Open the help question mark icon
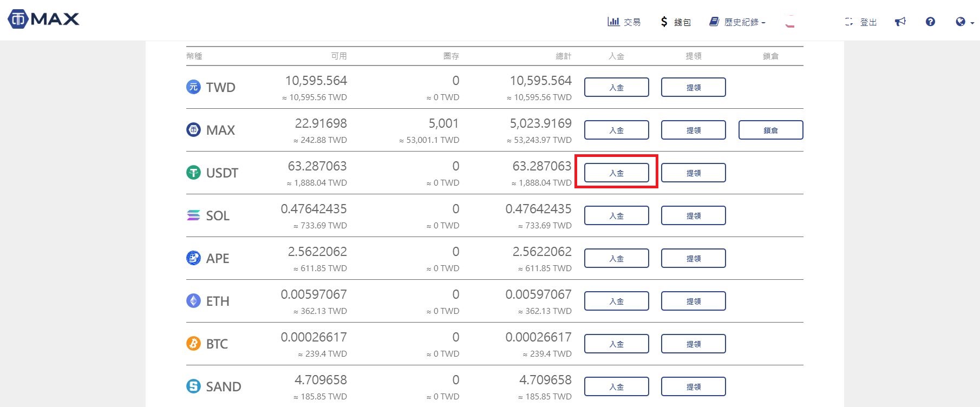 pyautogui.click(x=930, y=22)
